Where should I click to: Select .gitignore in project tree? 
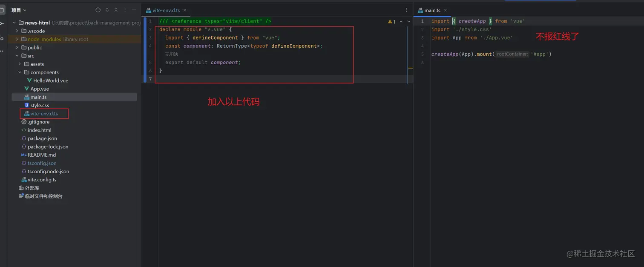[39, 122]
